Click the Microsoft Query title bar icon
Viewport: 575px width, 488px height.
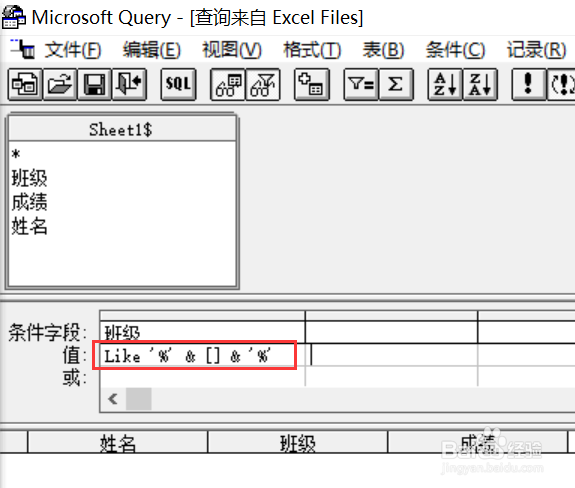tap(14, 17)
